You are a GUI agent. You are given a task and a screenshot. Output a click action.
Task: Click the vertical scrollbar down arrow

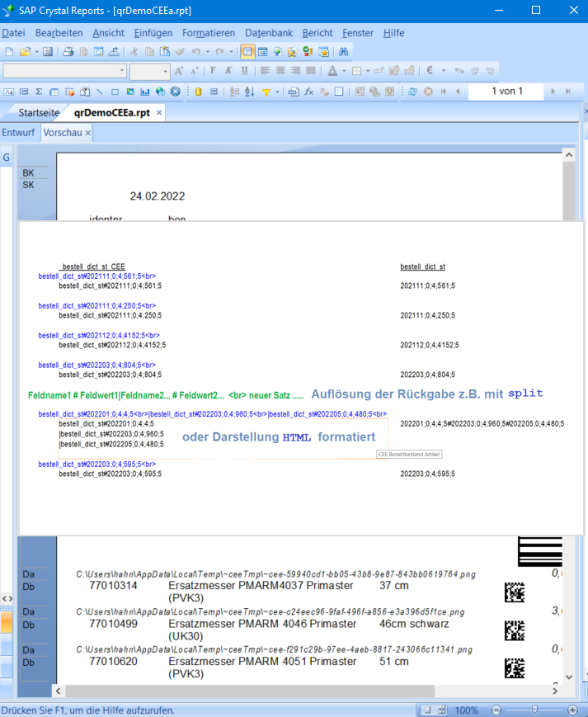tap(569, 677)
